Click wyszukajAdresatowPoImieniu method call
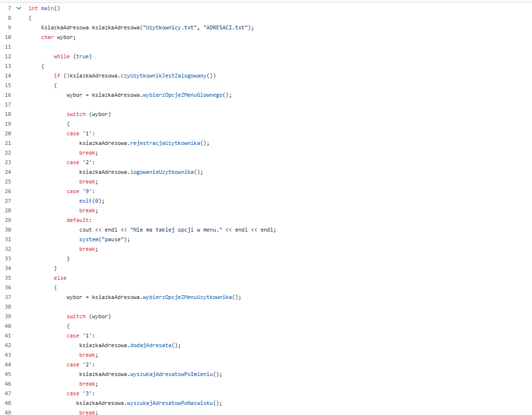Image resolution: width=532 pixels, height=415 pixels. pyautogui.click(x=172, y=374)
